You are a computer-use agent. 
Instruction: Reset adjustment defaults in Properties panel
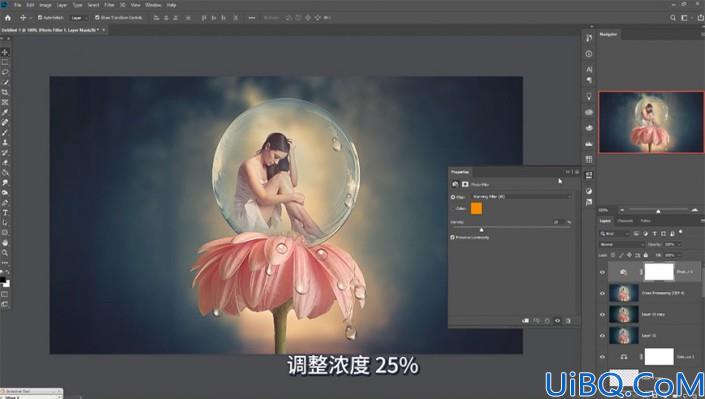(x=547, y=321)
